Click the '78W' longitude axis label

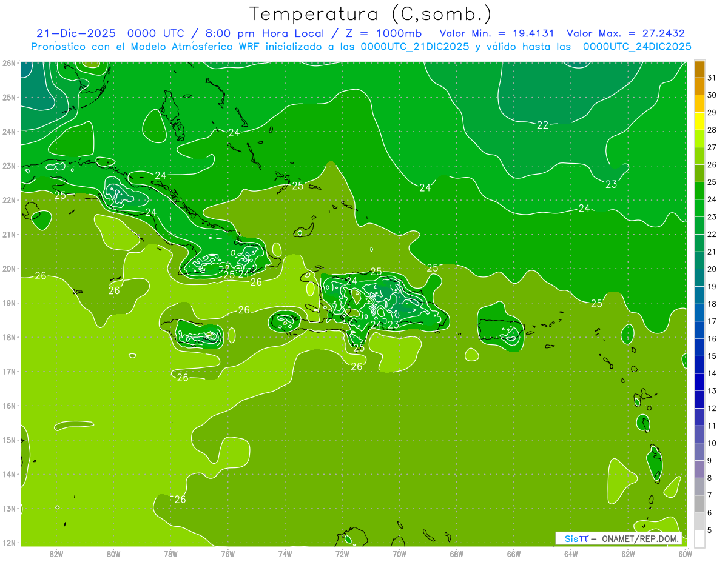tap(170, 554)
